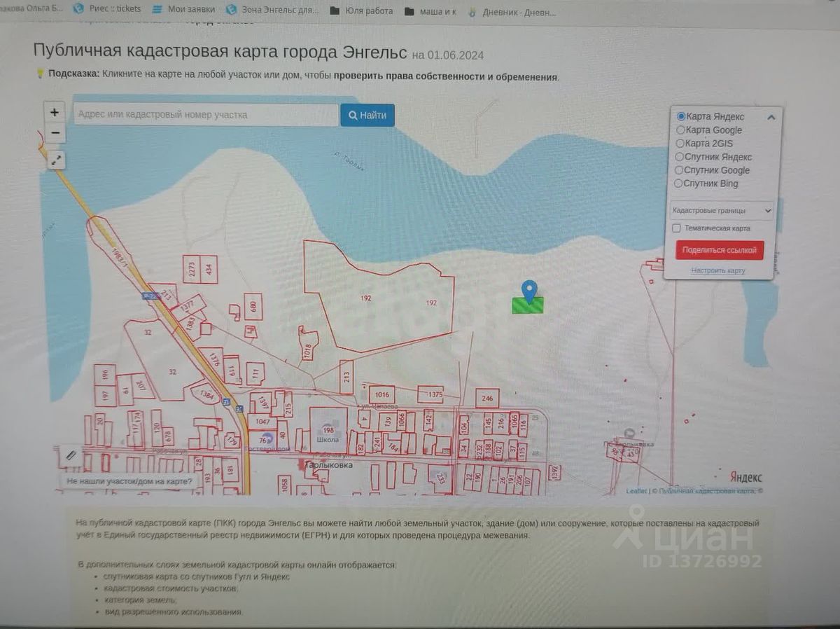Screen dimensions: 840x629
Task: Click the Поделиться ссылкой button
Action: [x=719, y=250]
